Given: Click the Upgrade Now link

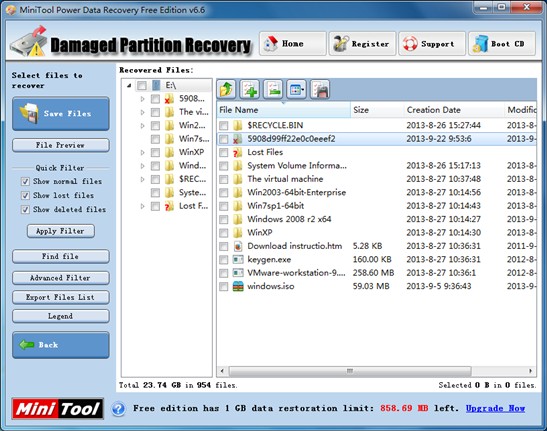Looking at the screenshot, I should coord(495,408).
